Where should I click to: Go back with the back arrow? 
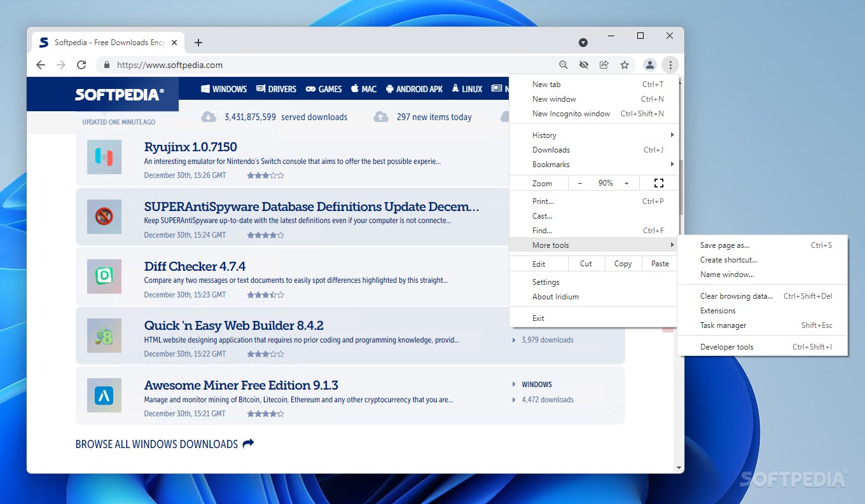click(41, 65)
